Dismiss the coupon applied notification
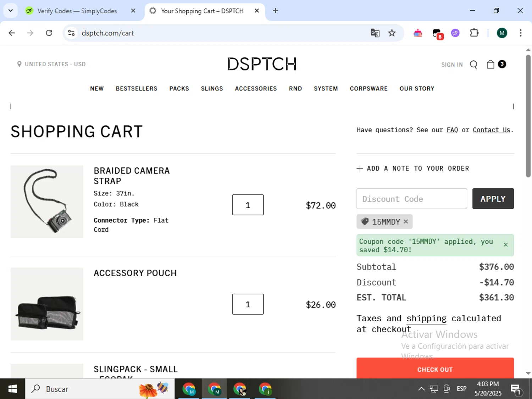Screen dimensions: 532x399 [x=506, y=245]
